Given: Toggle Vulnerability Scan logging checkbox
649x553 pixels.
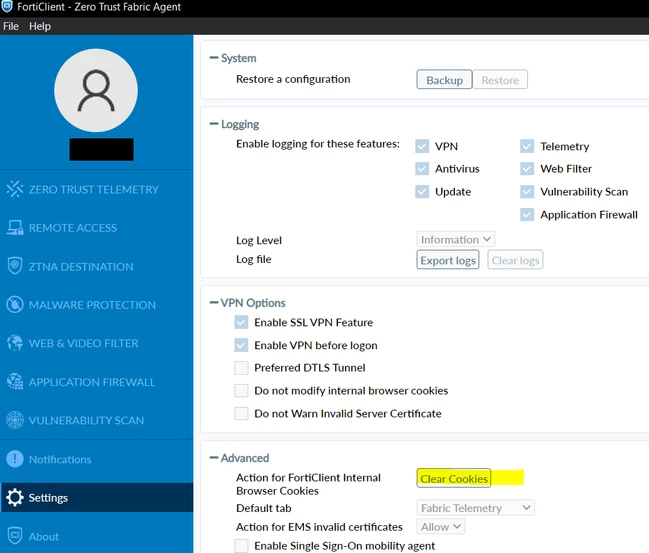Looking at the screenshot, I should pos(527,192).
